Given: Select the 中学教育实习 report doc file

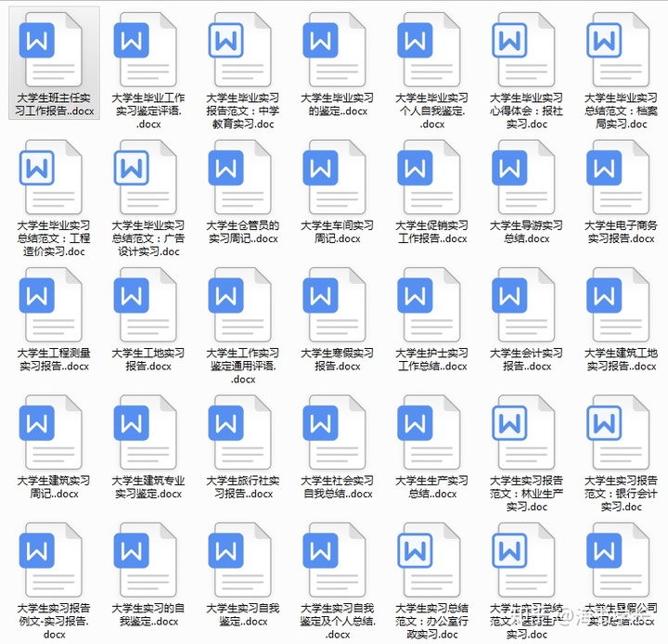Looking at the screenshot, I should coord(242,49).
